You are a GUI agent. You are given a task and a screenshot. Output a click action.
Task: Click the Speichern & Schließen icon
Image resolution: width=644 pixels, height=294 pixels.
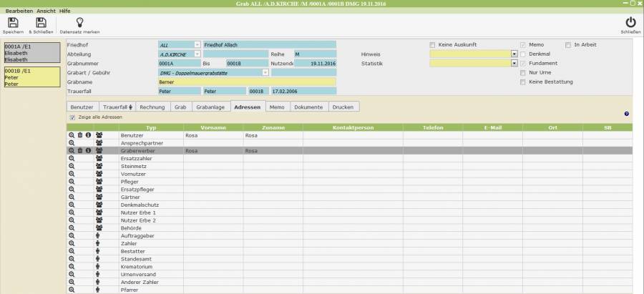point(41,23)
